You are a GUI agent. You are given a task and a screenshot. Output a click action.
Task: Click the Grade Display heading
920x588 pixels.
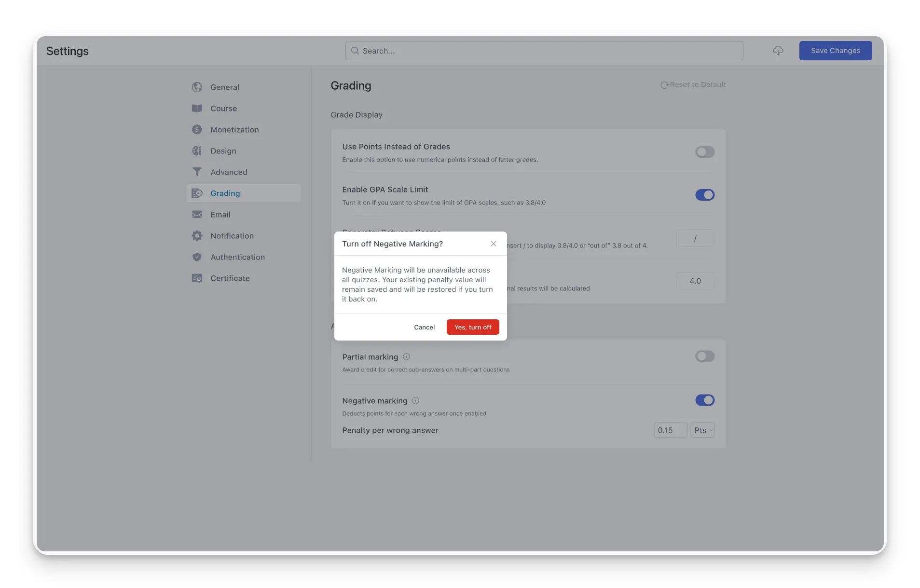coord(357,115)
